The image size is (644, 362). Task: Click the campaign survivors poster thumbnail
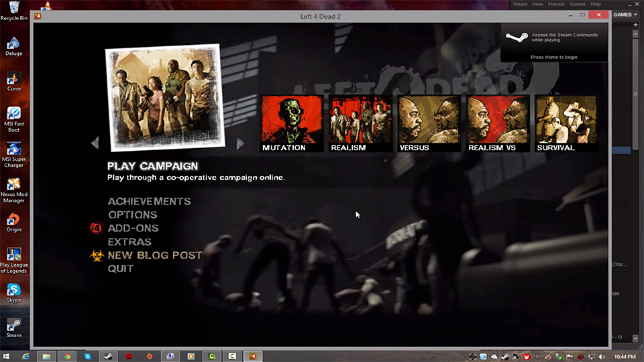162,97
